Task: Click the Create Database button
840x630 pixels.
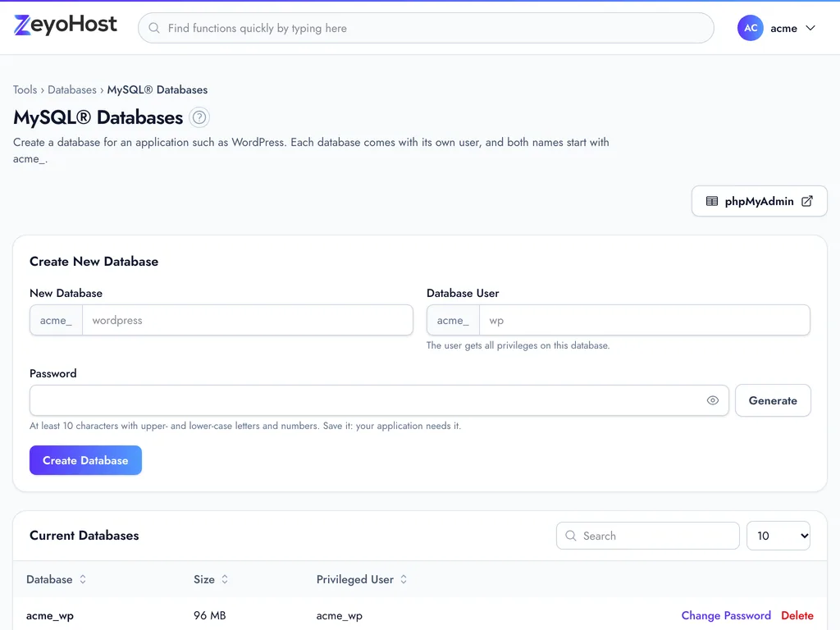Action: click(x=85, y=460)
